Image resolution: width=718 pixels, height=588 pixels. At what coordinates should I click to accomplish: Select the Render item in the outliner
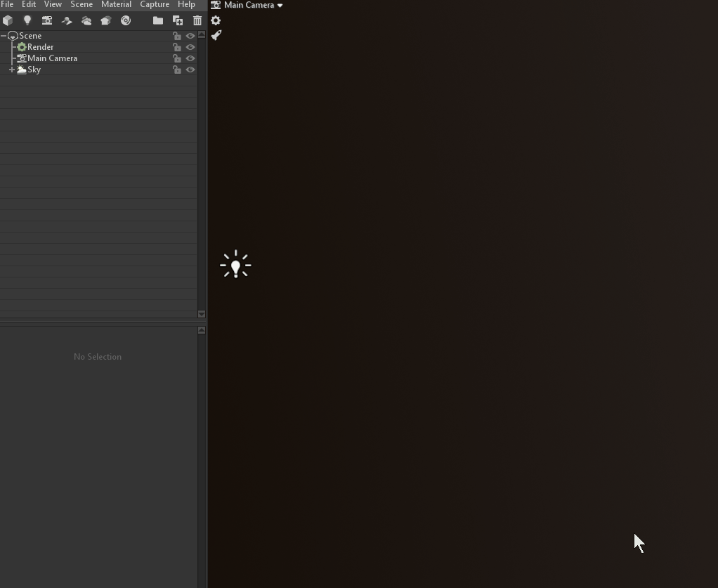40,47
